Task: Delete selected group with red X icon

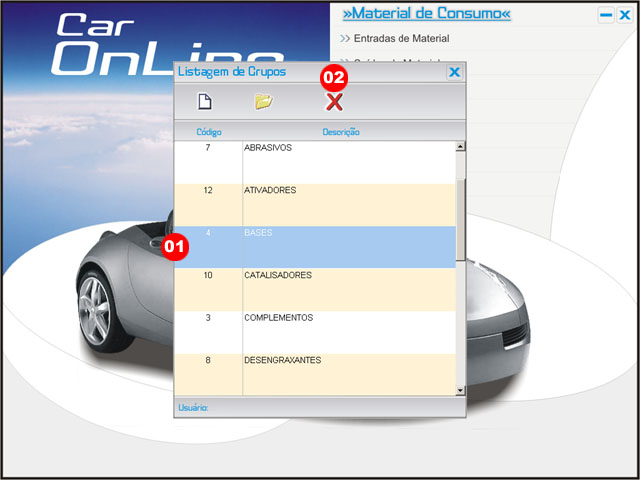Action: pos(334,101)
